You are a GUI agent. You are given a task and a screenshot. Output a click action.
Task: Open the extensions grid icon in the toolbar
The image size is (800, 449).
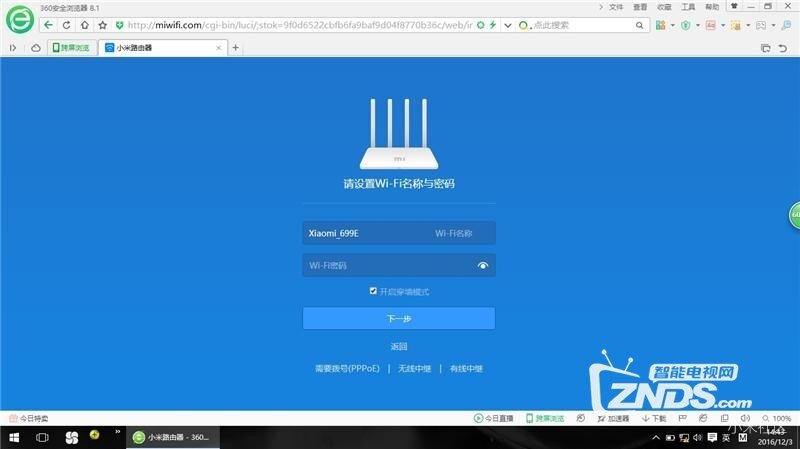[x=661, y=25]
